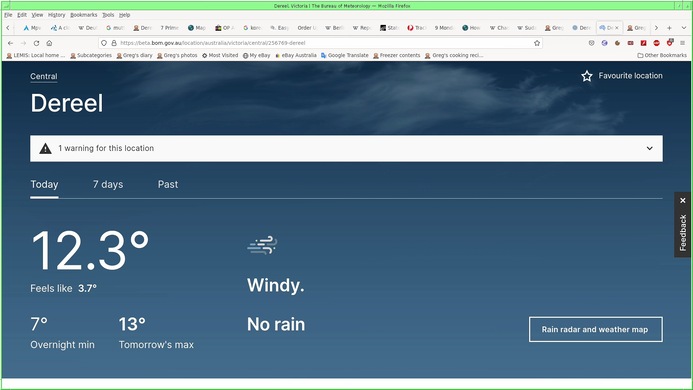Screen dimensions: 693x390
Task: Open a new tab with plus
Action: 669,27
